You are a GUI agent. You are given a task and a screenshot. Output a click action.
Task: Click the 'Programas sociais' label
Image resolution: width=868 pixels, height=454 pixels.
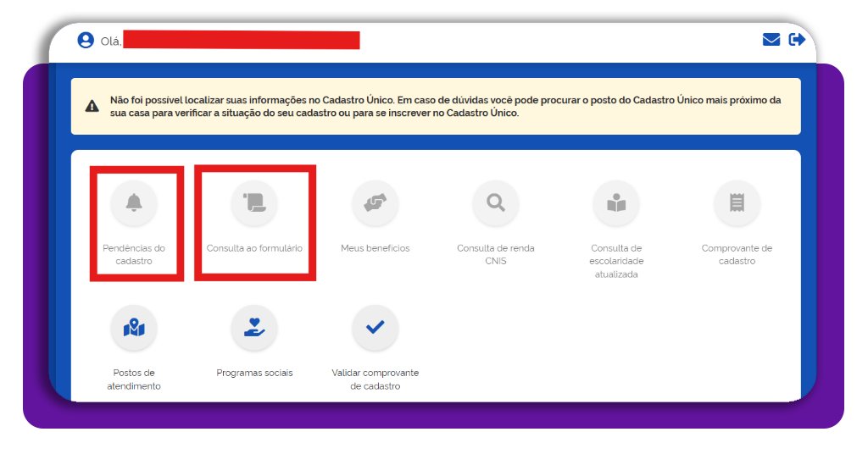pos(254,373)
